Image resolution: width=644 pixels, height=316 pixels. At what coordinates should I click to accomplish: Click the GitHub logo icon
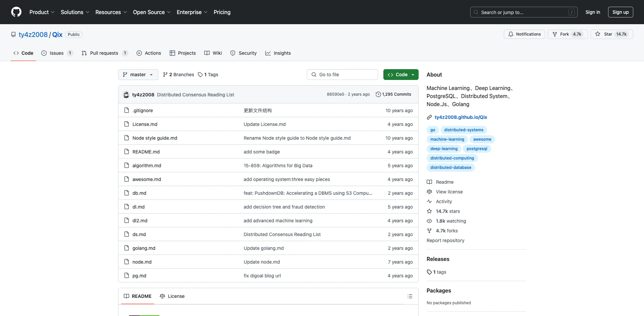[16, 12]
